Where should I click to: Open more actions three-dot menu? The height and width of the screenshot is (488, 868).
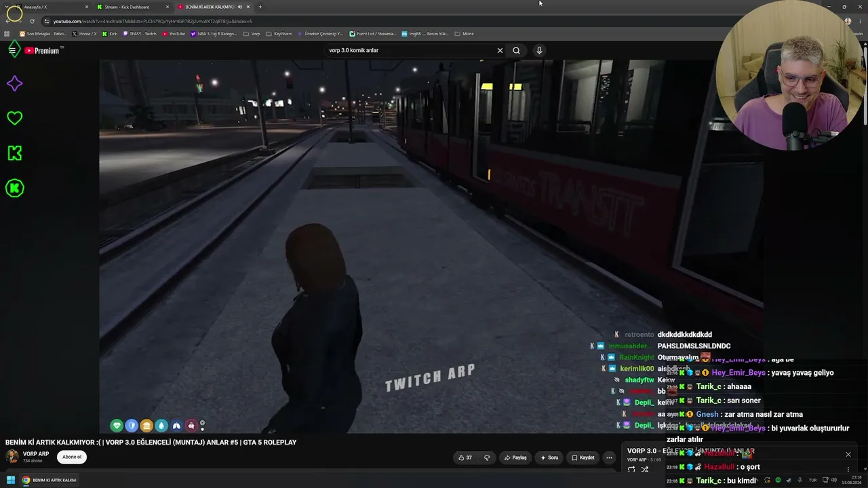609,457
